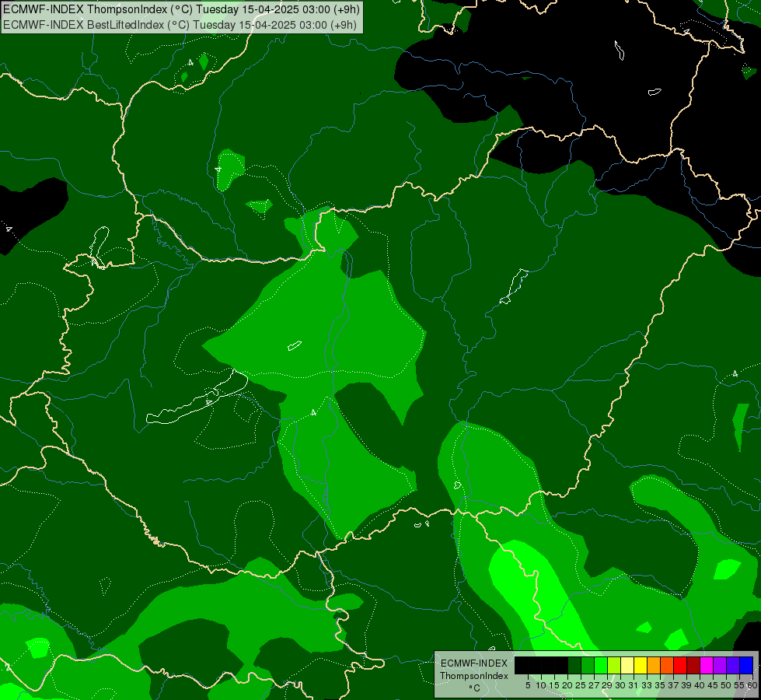Click the legend tick value 10

(541, 685)
